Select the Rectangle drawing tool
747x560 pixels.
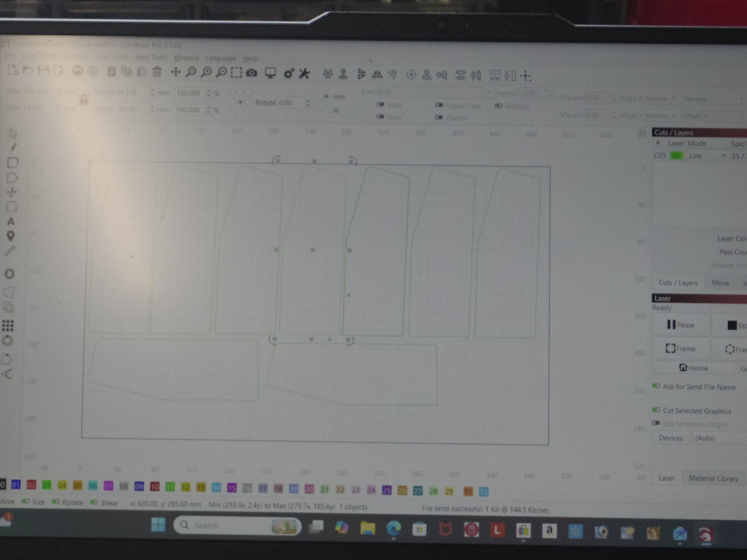[x=12, y=163]
